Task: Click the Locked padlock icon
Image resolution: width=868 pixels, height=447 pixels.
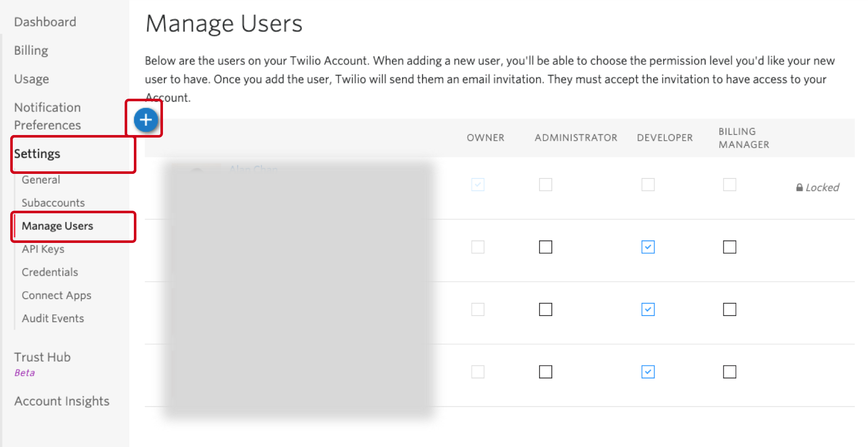Action: (x=799, y=188)
